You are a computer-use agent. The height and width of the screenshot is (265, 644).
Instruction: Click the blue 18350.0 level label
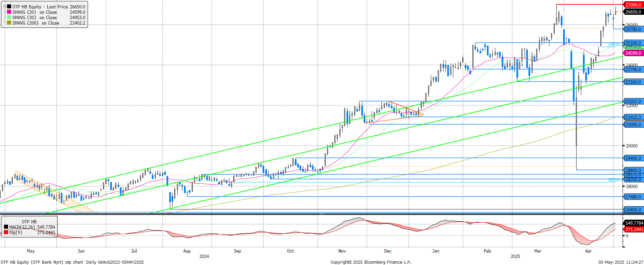[633, 180]
